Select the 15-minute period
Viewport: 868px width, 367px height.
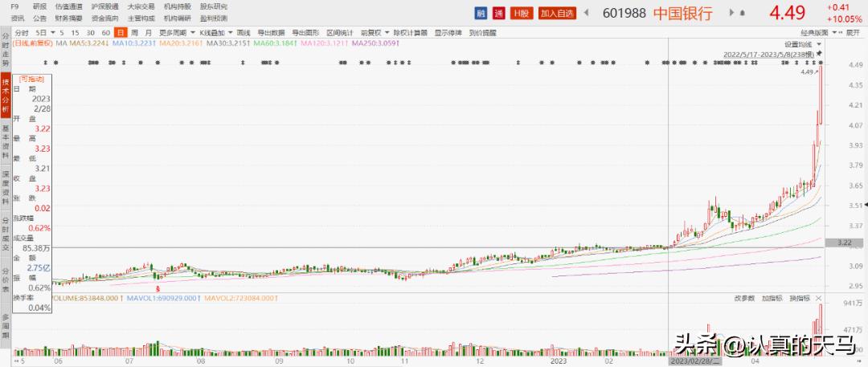(x=76, y=33)
